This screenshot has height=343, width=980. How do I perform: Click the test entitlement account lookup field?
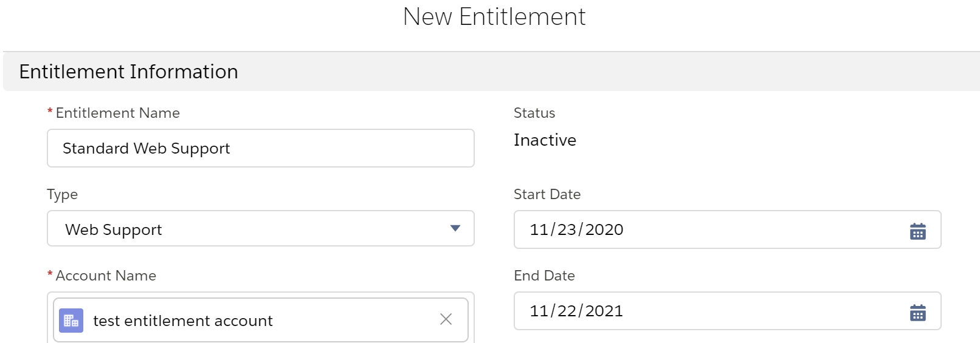(x=261, y=320)
